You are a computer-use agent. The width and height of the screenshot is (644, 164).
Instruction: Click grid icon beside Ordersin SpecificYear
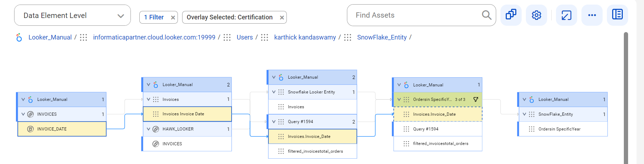[532, 129]
